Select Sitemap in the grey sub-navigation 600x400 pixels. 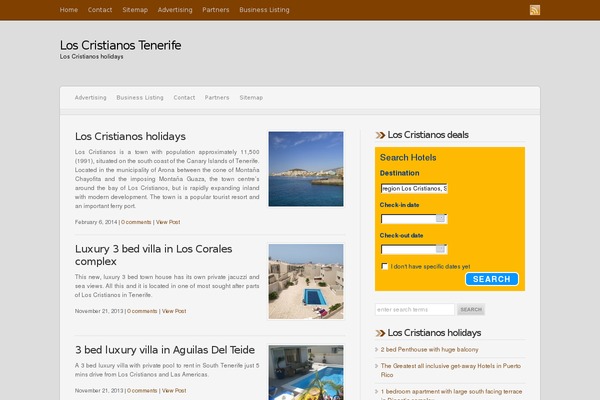click(x=251, y=98)
